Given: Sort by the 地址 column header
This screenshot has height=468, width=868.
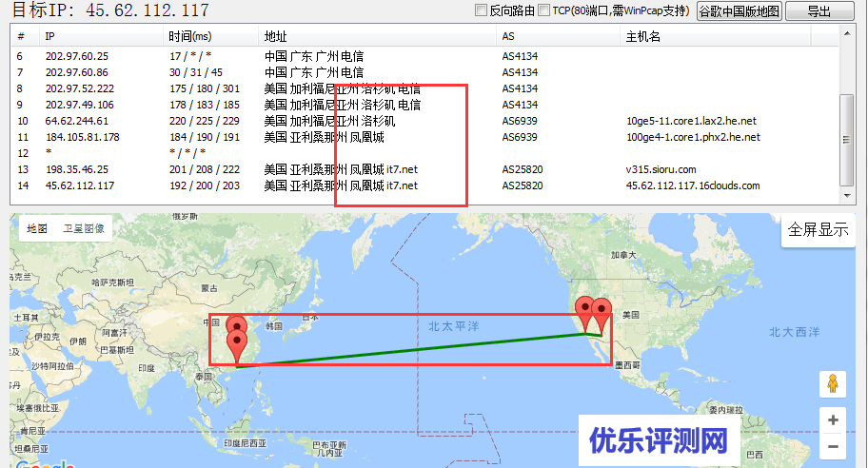Looking at the screenshot, I should tap(377, 36).
